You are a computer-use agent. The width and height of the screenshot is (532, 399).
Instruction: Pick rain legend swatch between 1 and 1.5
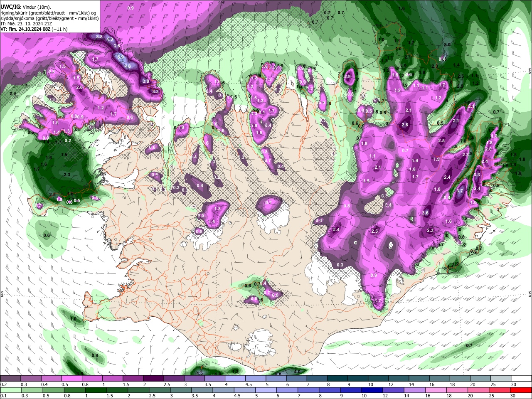pyautogui.click(x=96, y=390)
